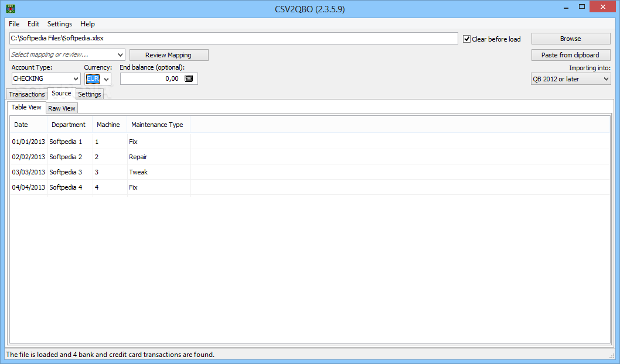This screenshot has width=620, height=364.
Task: Open the Edit menu
Action: [x=33, y=24]
